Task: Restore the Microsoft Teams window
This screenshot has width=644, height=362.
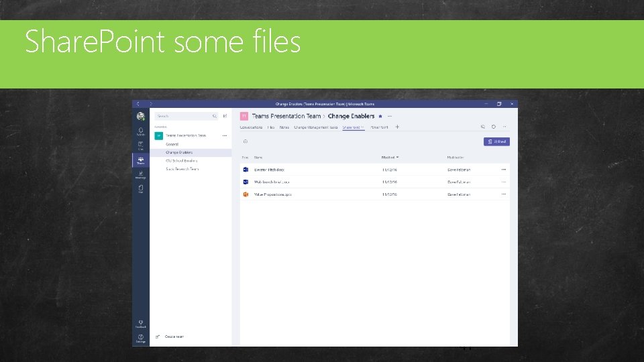Action: click(499, 104)
